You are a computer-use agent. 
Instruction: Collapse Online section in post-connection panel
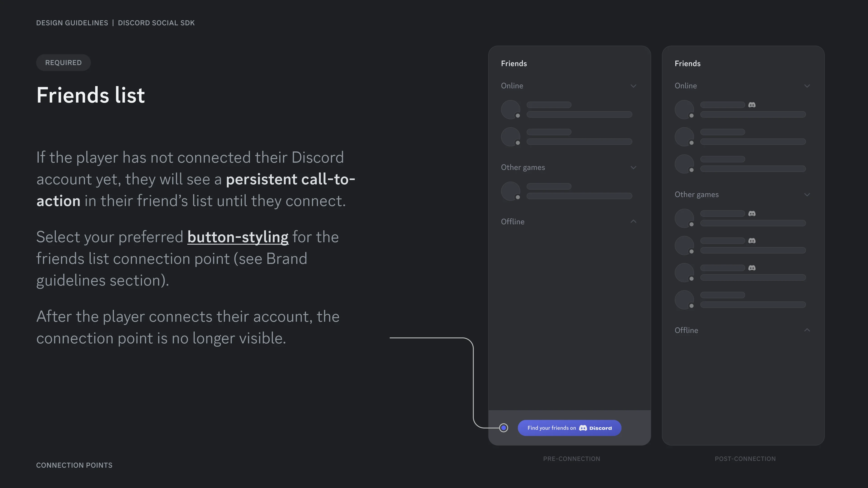pos(807,86)
